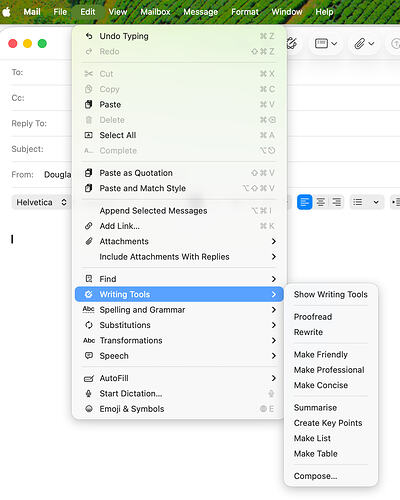Click the Emoji & Symbols icon
Screen dimensions: 400x500
(x=89, y=409)
